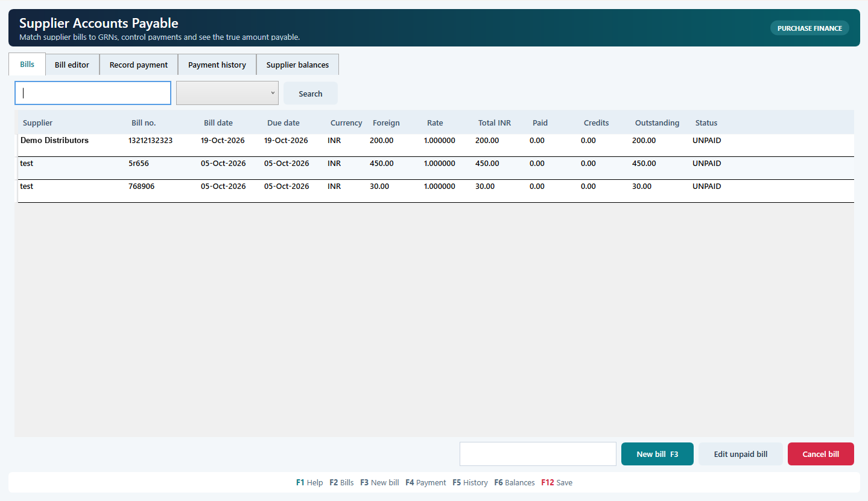
Task: Click the Edit unpaid bill button
Action: [x=741, y=454]
